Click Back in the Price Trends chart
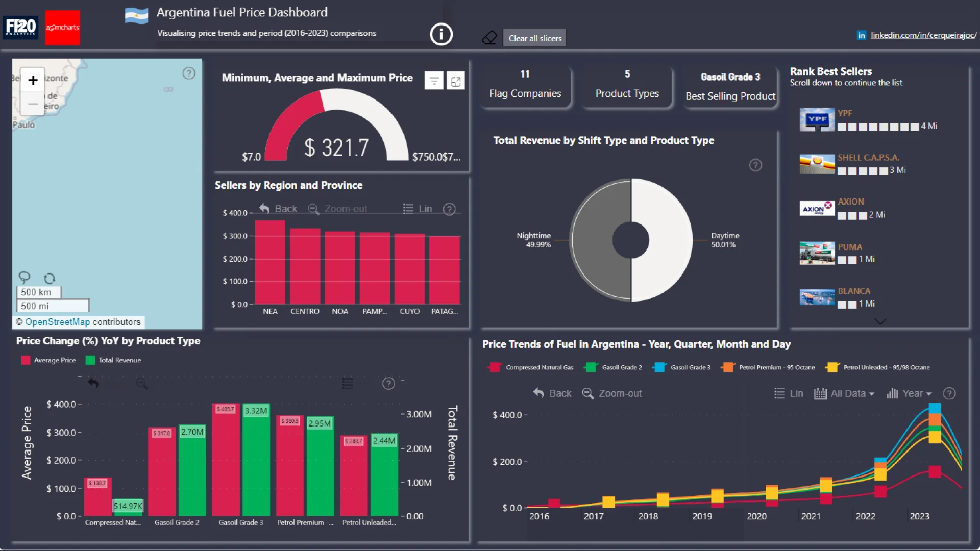 tap(552, 393)
